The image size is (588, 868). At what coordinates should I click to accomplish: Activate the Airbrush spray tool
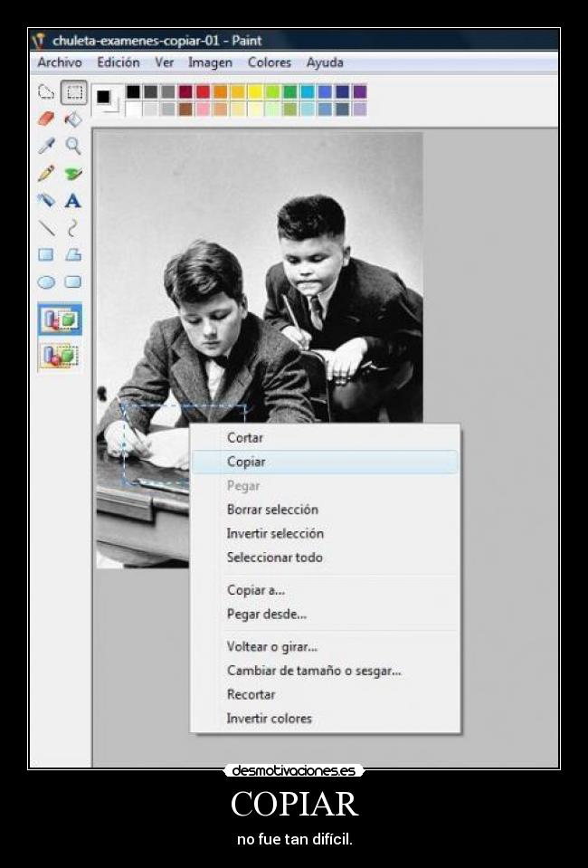pos(46,200)
